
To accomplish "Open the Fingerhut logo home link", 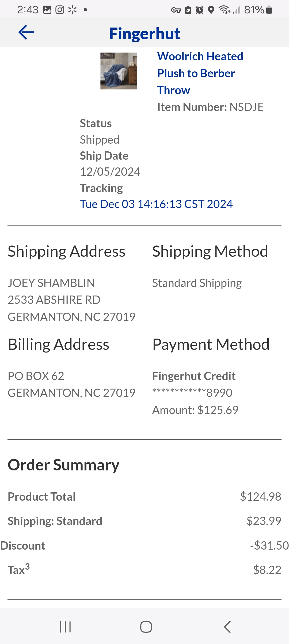I will point(144,34).
